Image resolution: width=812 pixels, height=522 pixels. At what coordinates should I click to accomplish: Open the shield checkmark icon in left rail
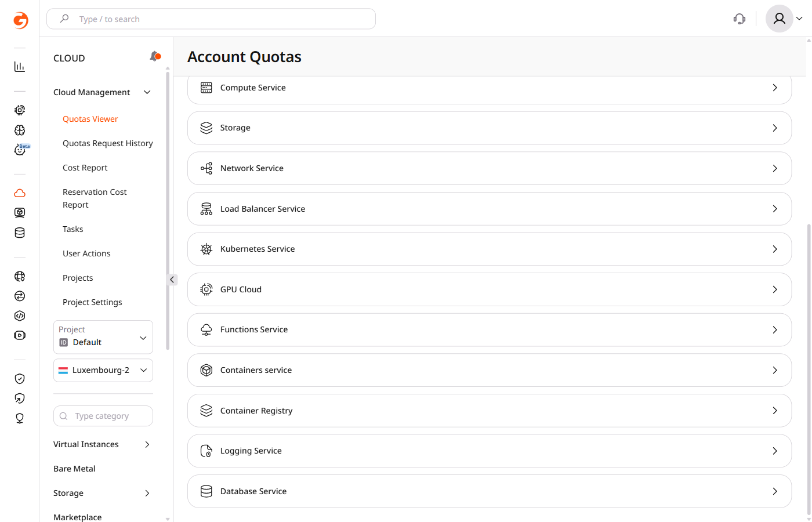(x=20, y=379)
